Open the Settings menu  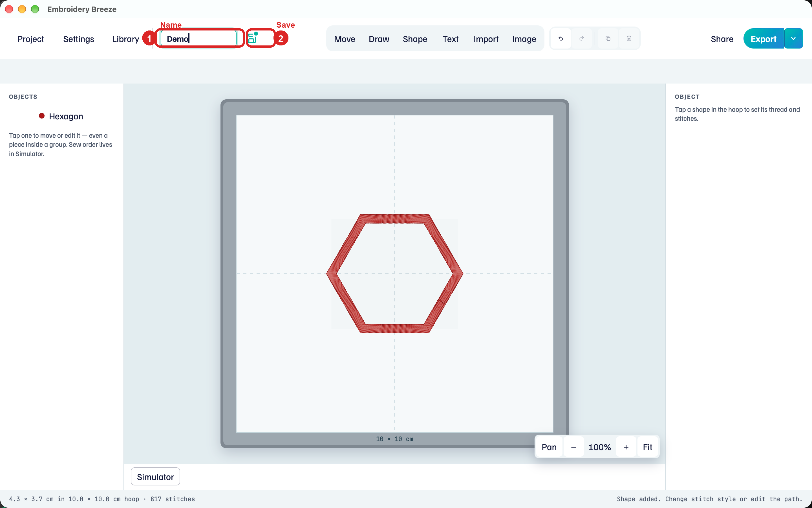tap(78, 39)
